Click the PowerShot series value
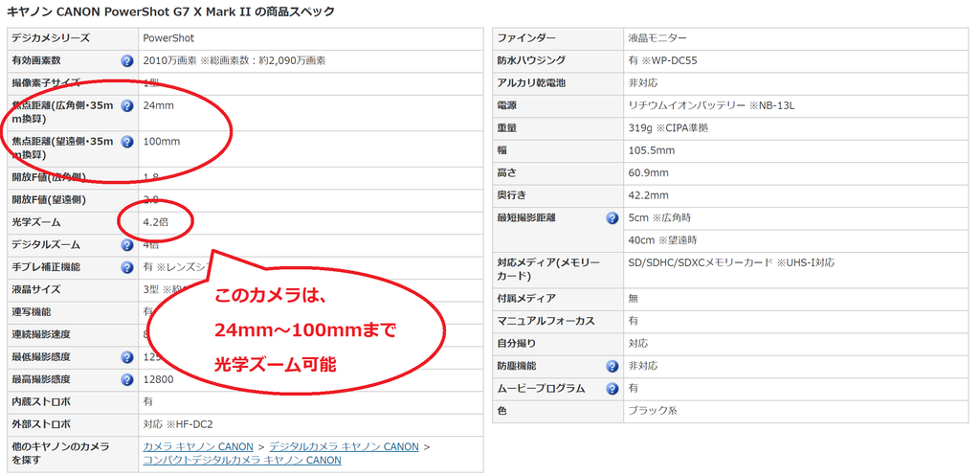980x476 pixels. (x=168, y=38)
